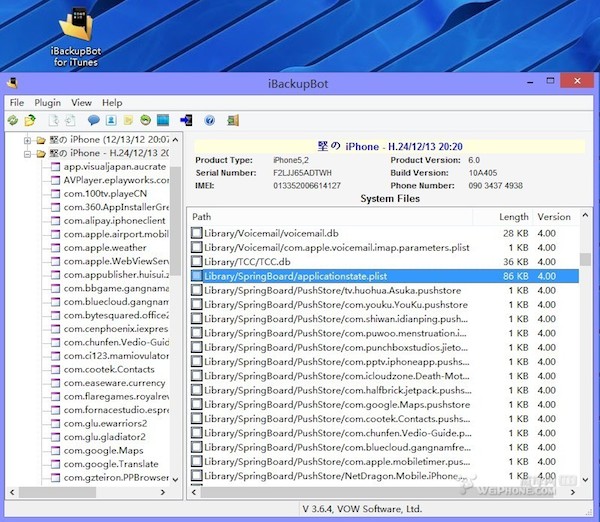Open the Plugin menu
The height and width of the screenshot is (522, 600).
coord(47,102)
